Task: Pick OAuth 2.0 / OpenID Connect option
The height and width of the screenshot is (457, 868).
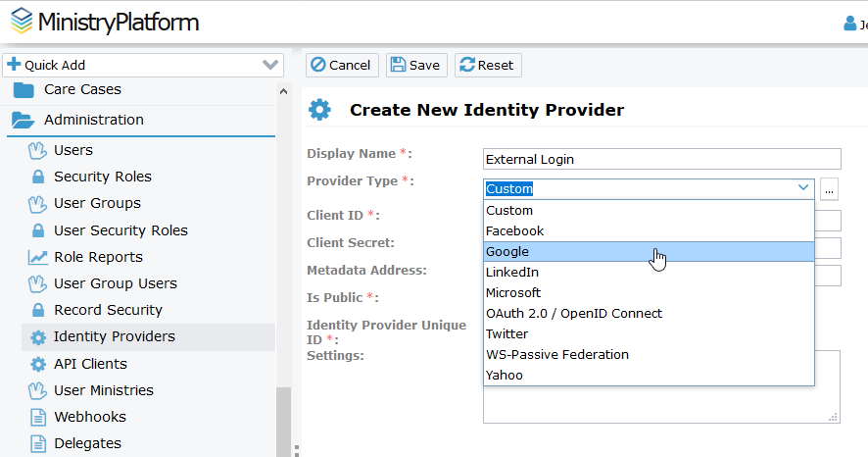Action: tap(649, 313)
